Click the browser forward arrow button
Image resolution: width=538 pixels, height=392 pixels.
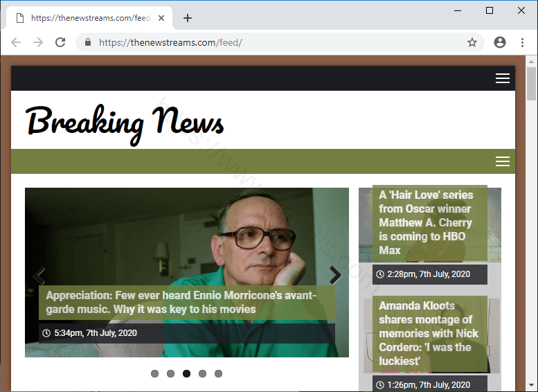click(x=38, y=42)
